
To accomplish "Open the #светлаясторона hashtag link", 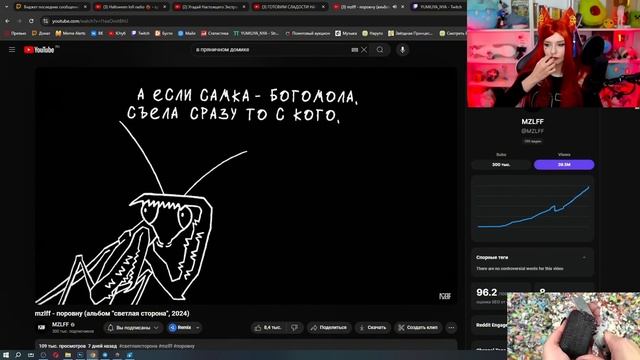I will coord(138,346).
